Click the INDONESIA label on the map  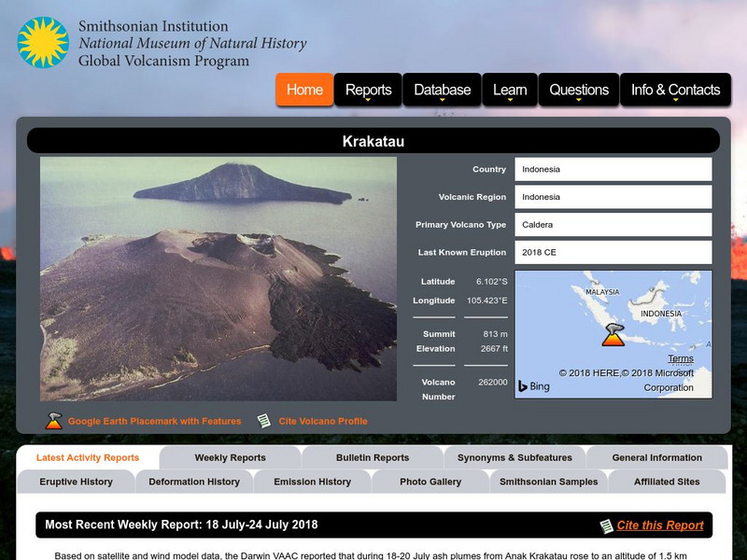pyautogui.click(x=661, y=314)
